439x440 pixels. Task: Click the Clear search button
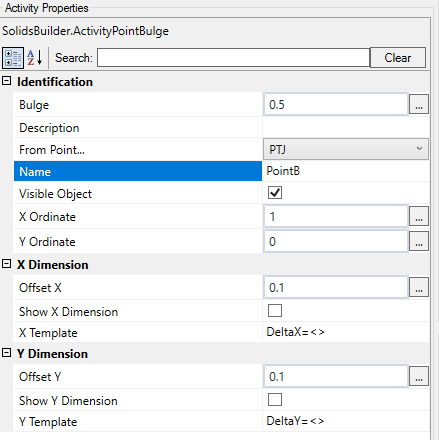point(398,58)
